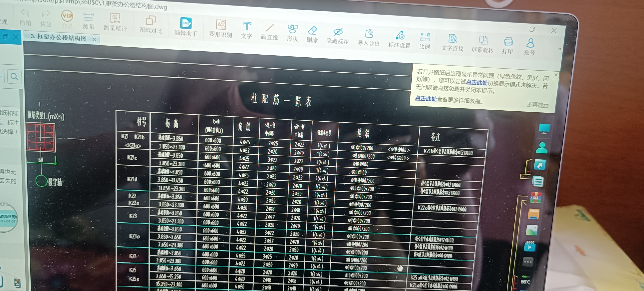
Task: Click the left panel restore window icon
Action: [x=5, y=37]
